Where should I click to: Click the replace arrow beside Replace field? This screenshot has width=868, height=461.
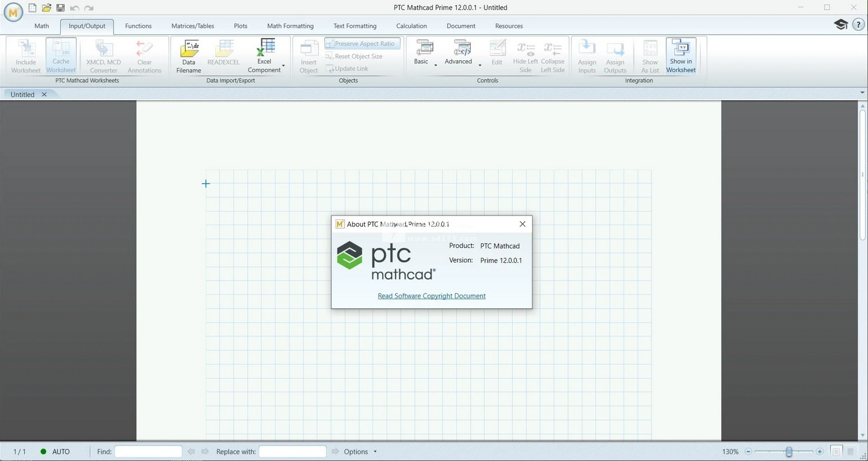[335, 452]
